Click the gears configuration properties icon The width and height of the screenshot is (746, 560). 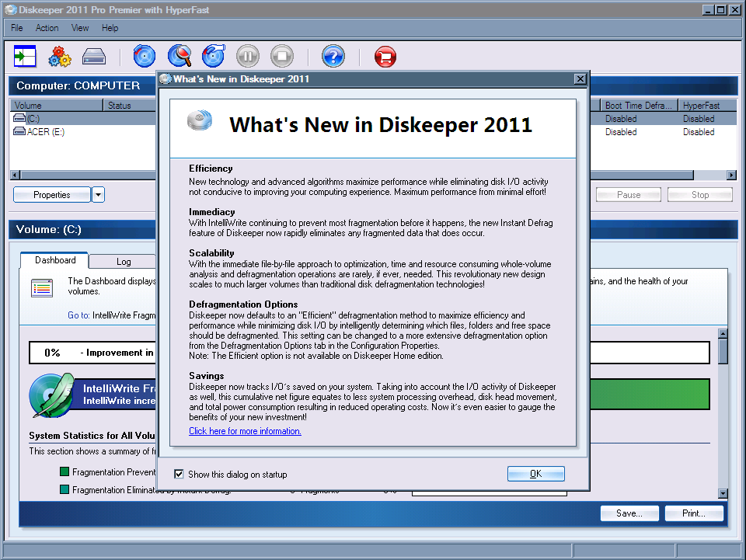point(60,57)
